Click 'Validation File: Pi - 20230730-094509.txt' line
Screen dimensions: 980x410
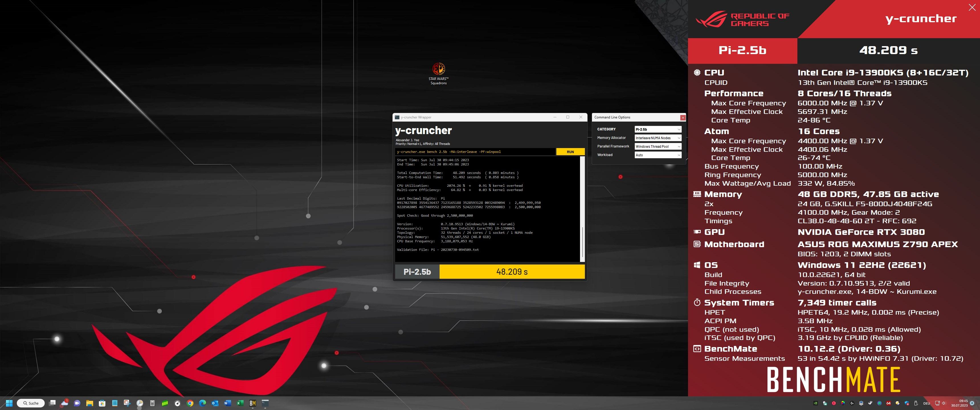438,250
